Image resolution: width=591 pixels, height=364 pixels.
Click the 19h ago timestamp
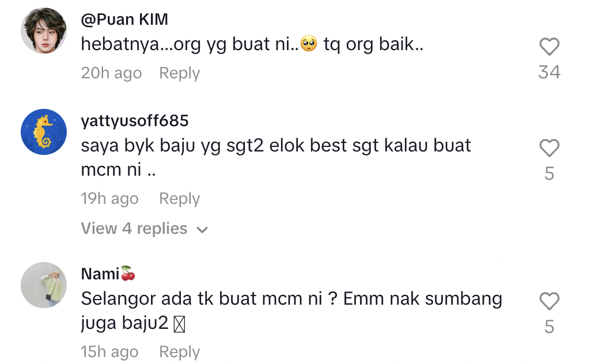pyautogui.click(x=109, y=199)
